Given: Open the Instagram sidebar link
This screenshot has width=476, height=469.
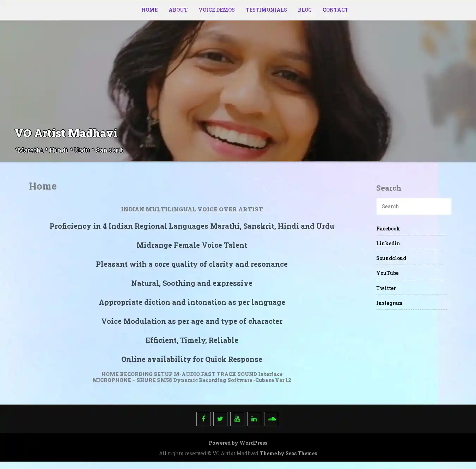Looking at the screenshot, I should 389,303.
